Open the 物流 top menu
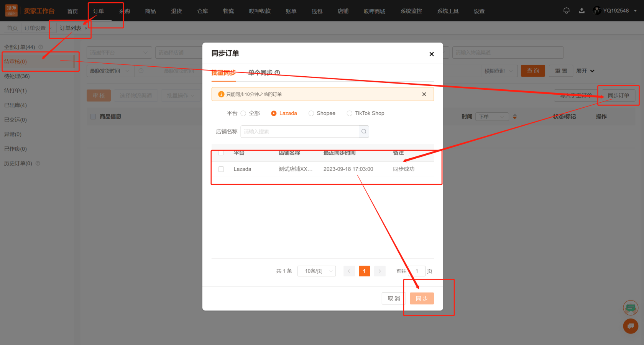The width and height of the screenshot is (644, 345). point(228,11)
